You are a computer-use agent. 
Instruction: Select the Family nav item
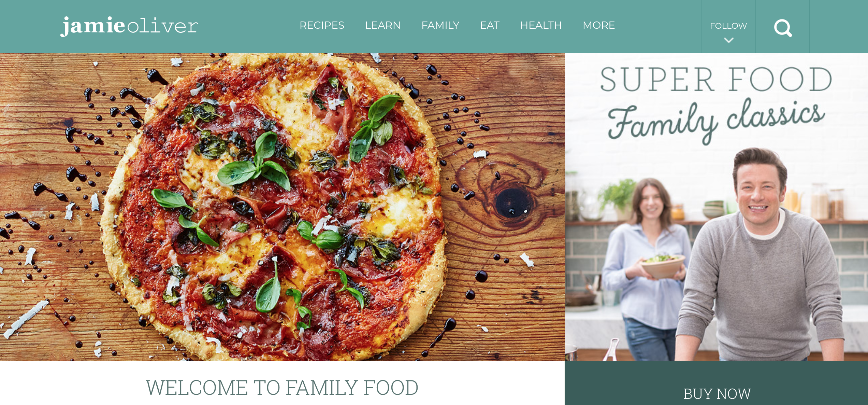pyautogui.click(x=440, y=25)
